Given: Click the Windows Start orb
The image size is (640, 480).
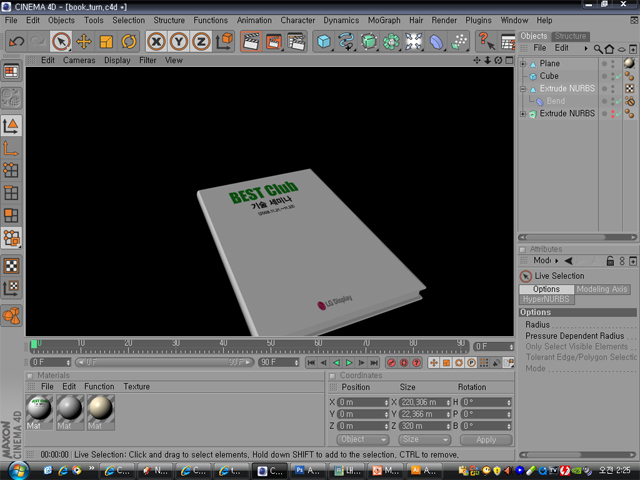Looking at the screenshot, I should coord(18,471).
